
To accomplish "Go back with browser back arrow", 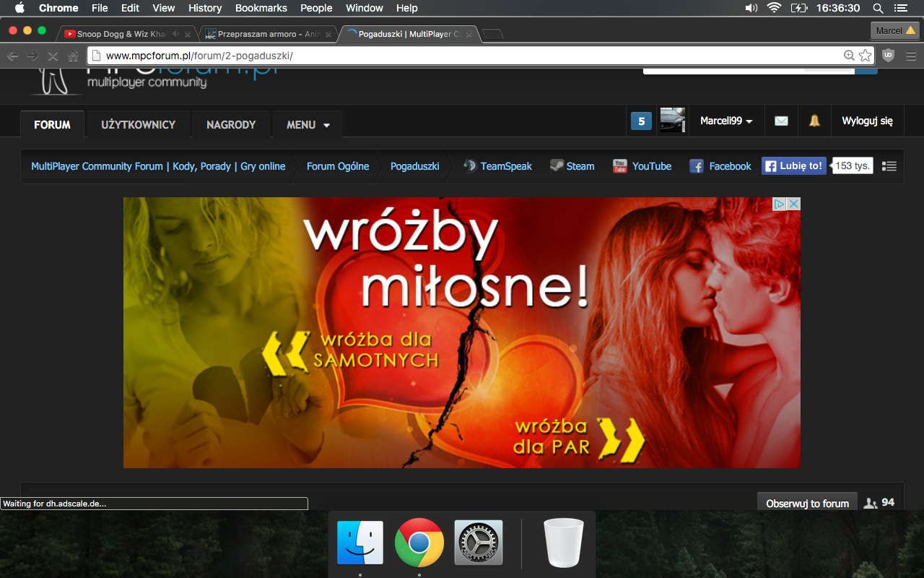I will pos(12,56).
